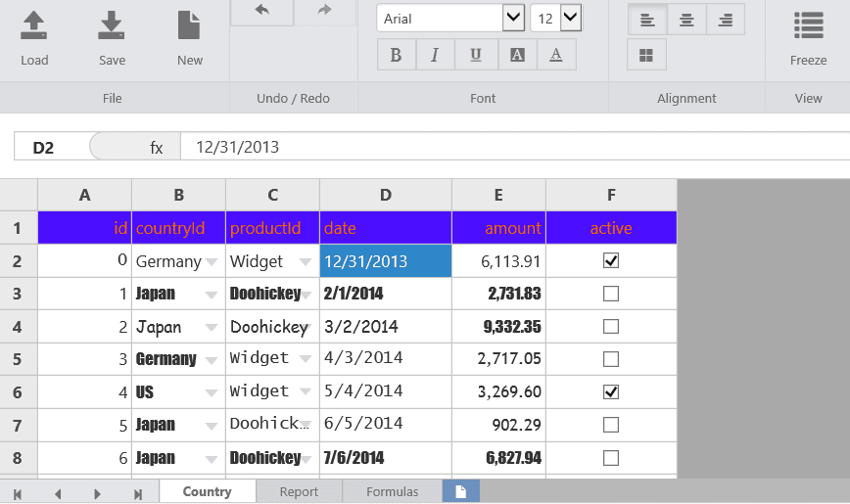Uncheck the active checkbox in row 2
The height and width of the screenshot is (504, 850).
[x=611, y=260]
